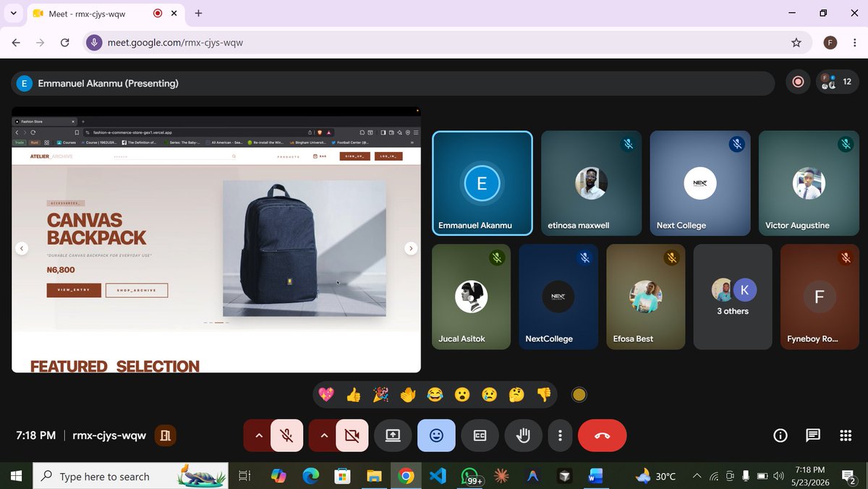
Task: Open Microsoft Word from taskbar
Action: 595,476
